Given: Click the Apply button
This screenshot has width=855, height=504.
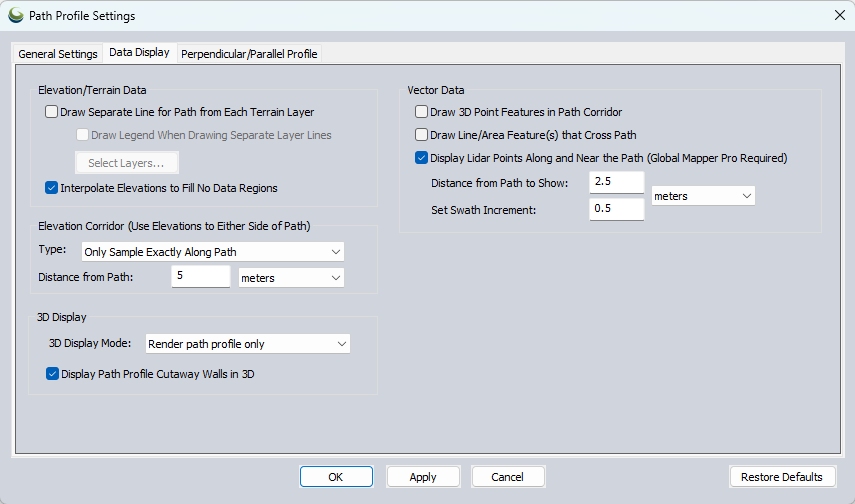Looking at the screenshot, I should 423,477.
